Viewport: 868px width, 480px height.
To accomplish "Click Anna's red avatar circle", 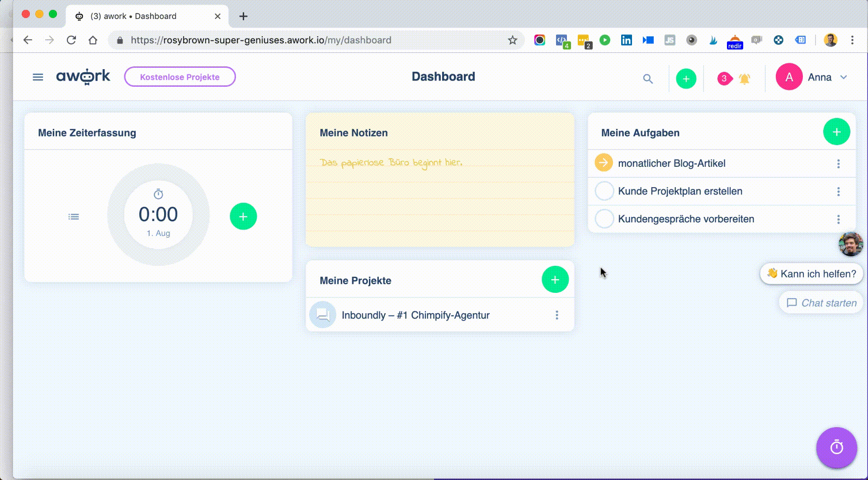I will point(789,77).
